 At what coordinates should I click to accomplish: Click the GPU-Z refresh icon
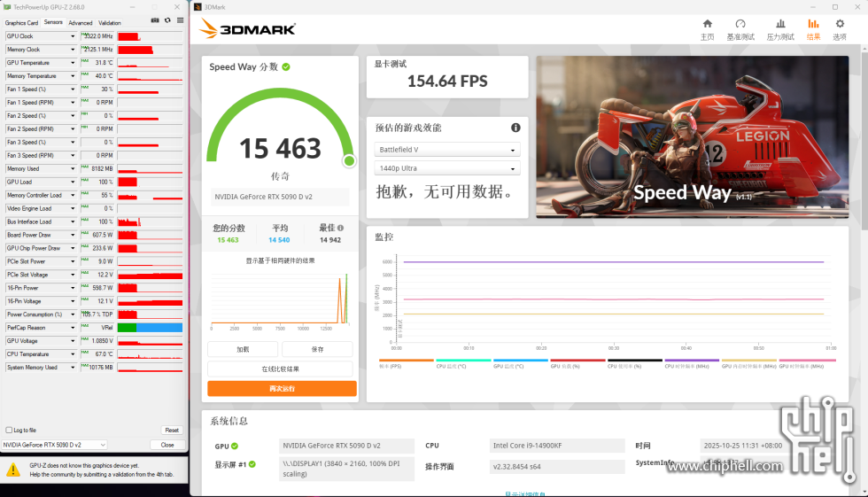click(167, 20)
